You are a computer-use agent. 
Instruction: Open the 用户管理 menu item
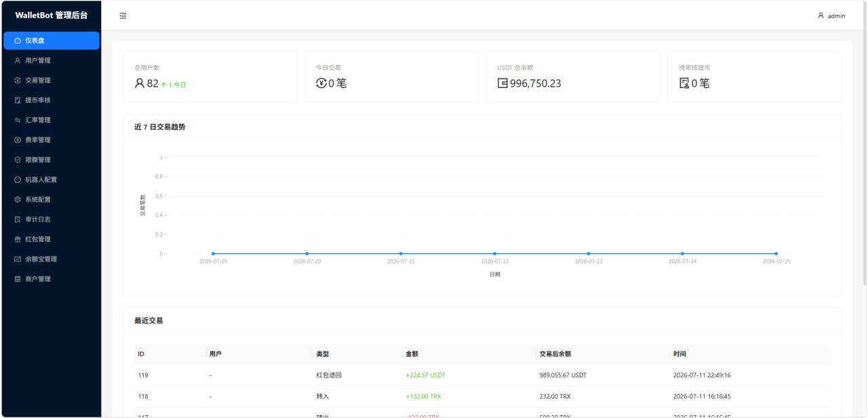pos(52,60)
